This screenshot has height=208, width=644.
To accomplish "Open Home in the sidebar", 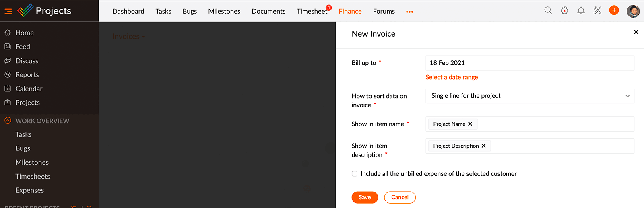I will coord(25,33).
